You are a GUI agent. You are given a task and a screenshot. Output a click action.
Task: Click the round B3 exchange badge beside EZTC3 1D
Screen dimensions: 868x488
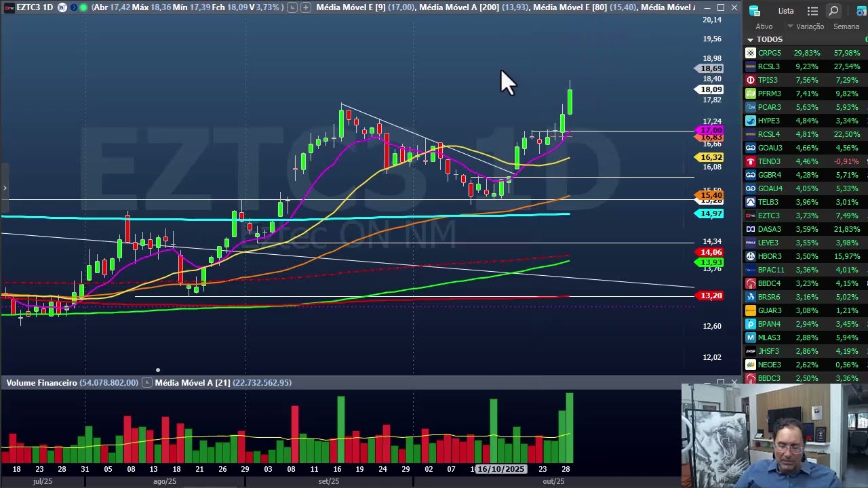coord(62,7)
